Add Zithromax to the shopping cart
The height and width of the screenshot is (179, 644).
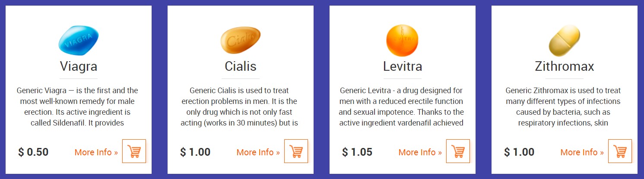point(620,151)
